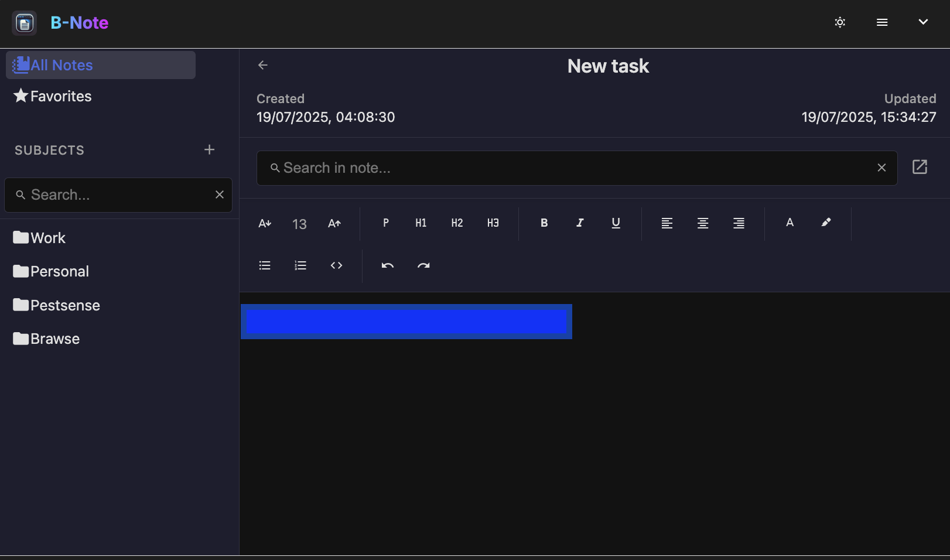Open the top-right chevron dropdown
950x560 pixels.
[923, 22]
